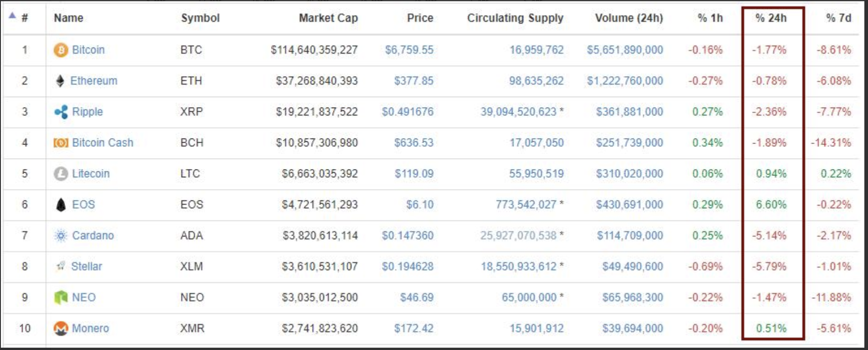Image resolution: width=868 pixels, height=350 pixels.
Task: Click EOS 24h change 6.60% cell
Action: click(x=771, y=205)
